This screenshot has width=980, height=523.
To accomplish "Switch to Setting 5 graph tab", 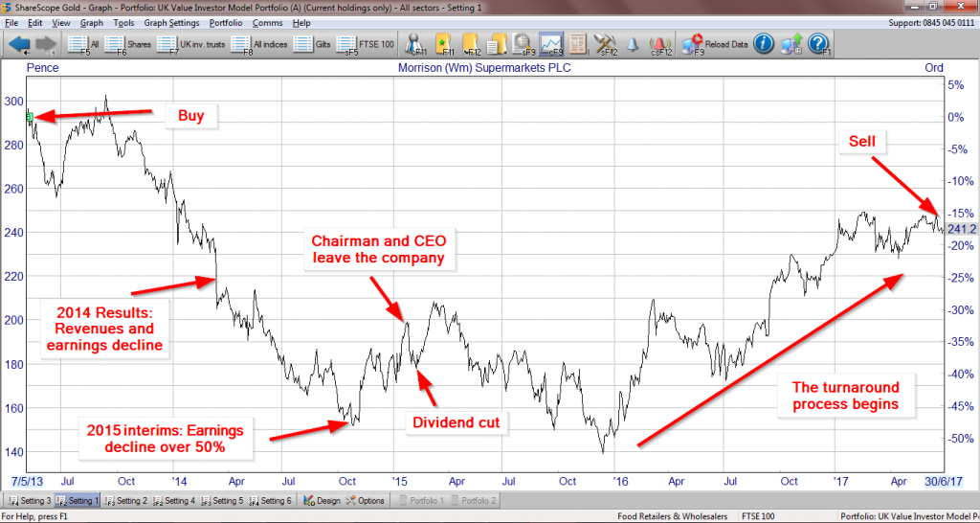I will 222,500.
